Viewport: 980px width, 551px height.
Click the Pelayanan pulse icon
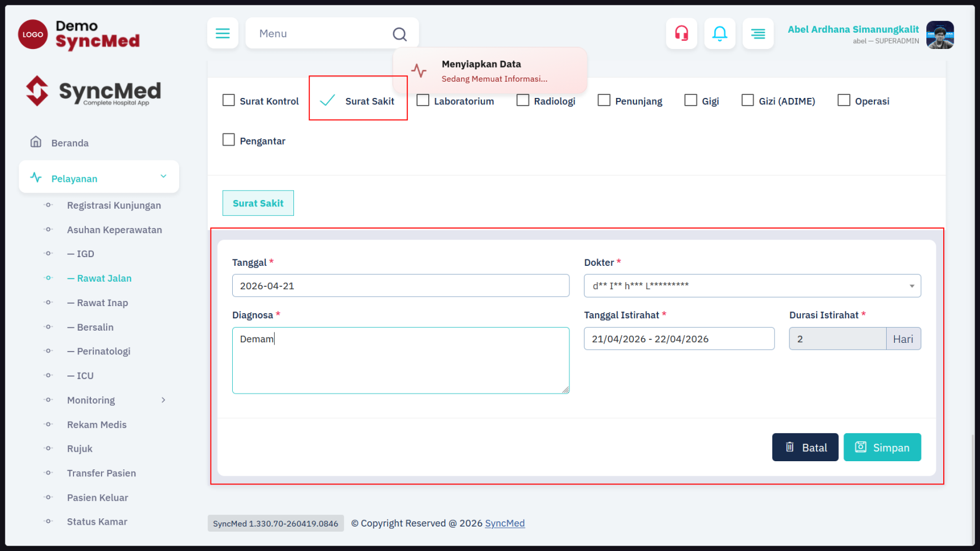(x=36, y=177)
